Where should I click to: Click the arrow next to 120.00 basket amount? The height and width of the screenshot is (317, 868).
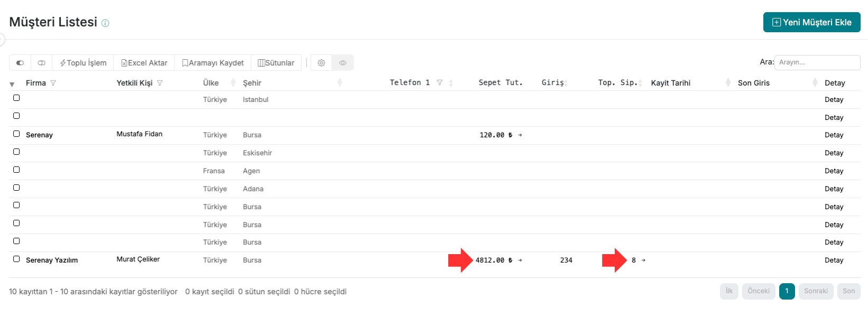[520, 135]
